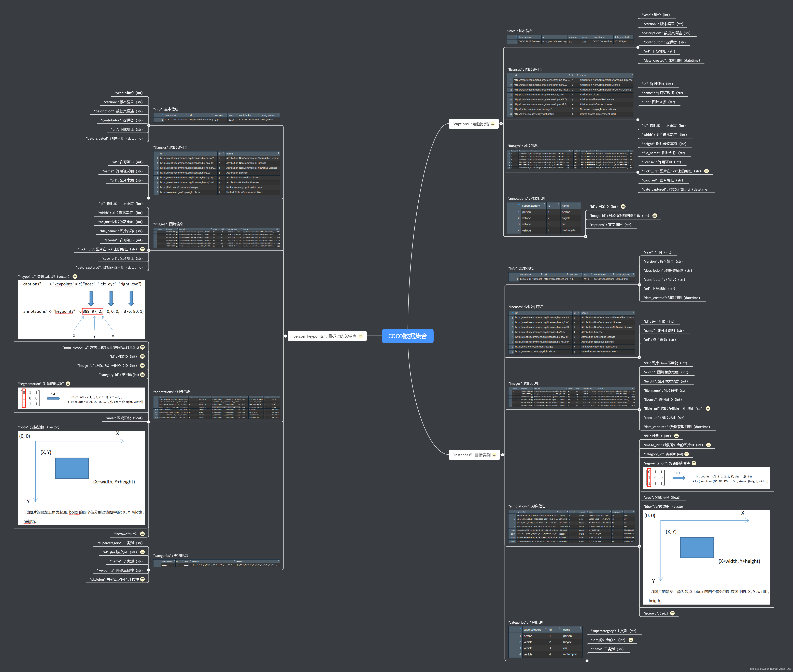Click note icon on person_keypoints branch "flickr_url" node
The width and height of the screenshot is (793, 672).
pyautogui.click(x=143, y=249)
